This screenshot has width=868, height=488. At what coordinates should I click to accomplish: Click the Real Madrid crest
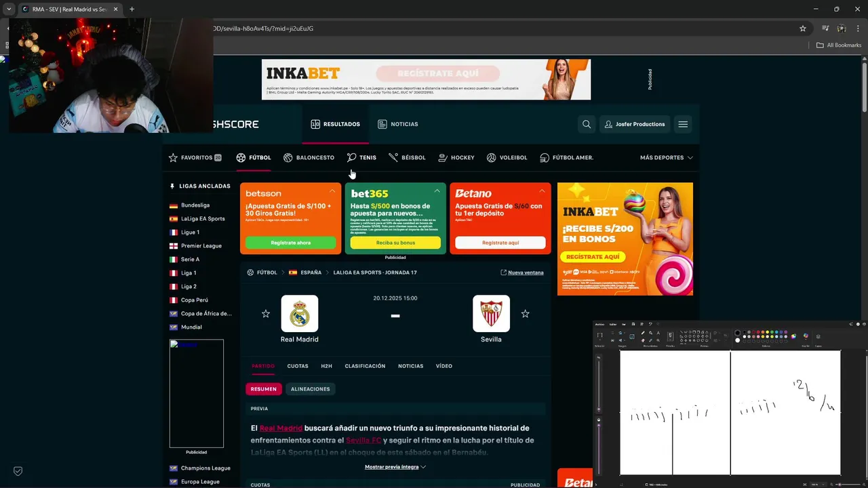[x=300, y=314]
